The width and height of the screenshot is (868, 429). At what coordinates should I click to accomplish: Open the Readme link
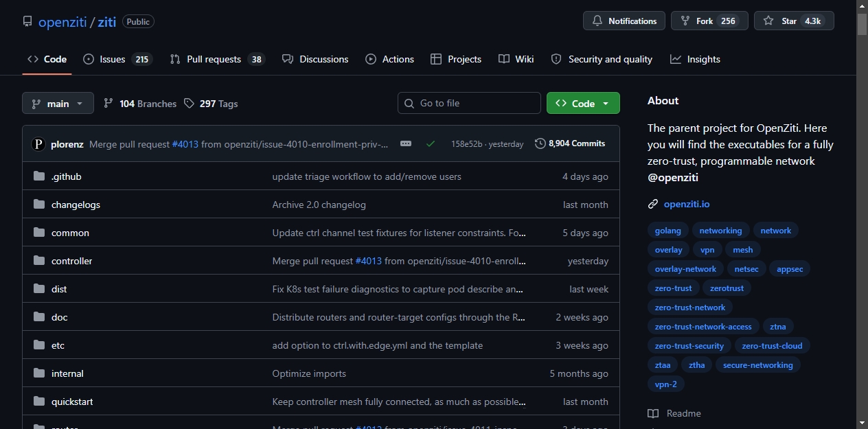click(x=684, y=413)
